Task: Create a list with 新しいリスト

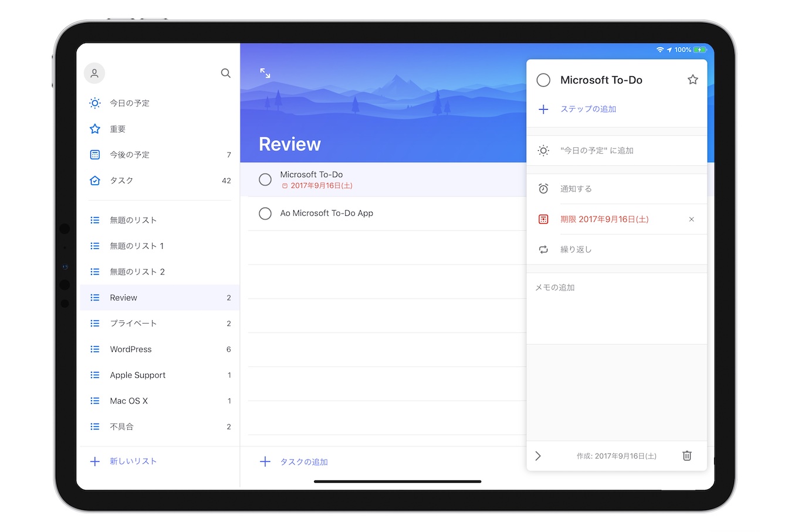Action: tap(133, 462)
